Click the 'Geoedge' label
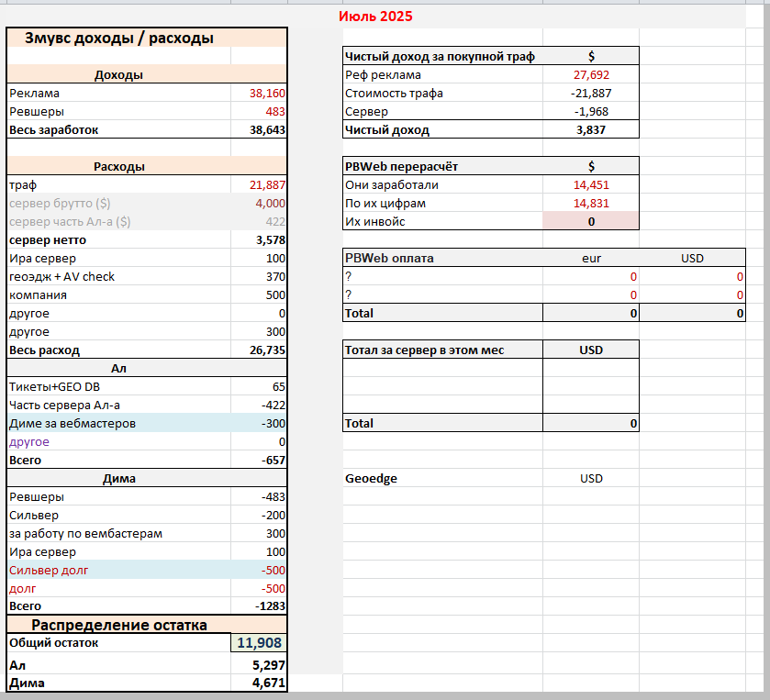770x700 pixels. tap(372, 479)
